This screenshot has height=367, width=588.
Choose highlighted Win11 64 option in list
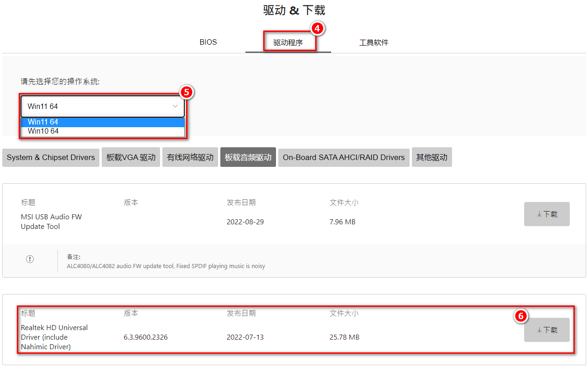tap(102, 122)
